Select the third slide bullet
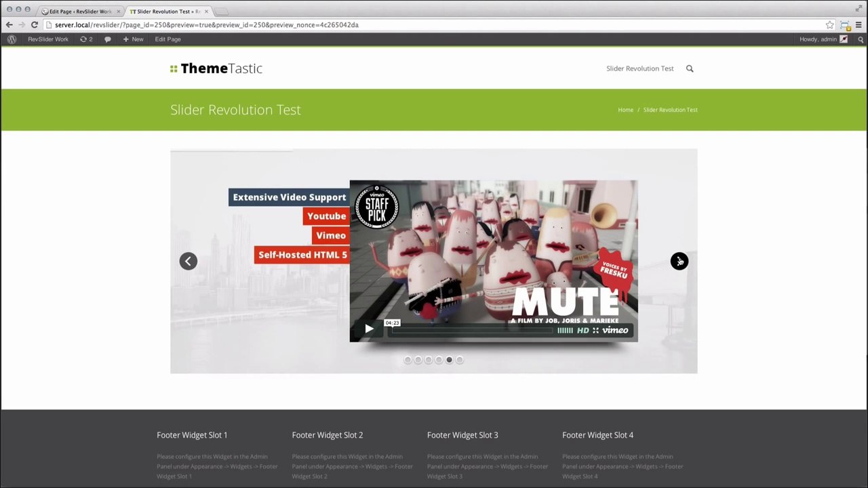Screen dimensions: 868x488 (x=428, y=360)
